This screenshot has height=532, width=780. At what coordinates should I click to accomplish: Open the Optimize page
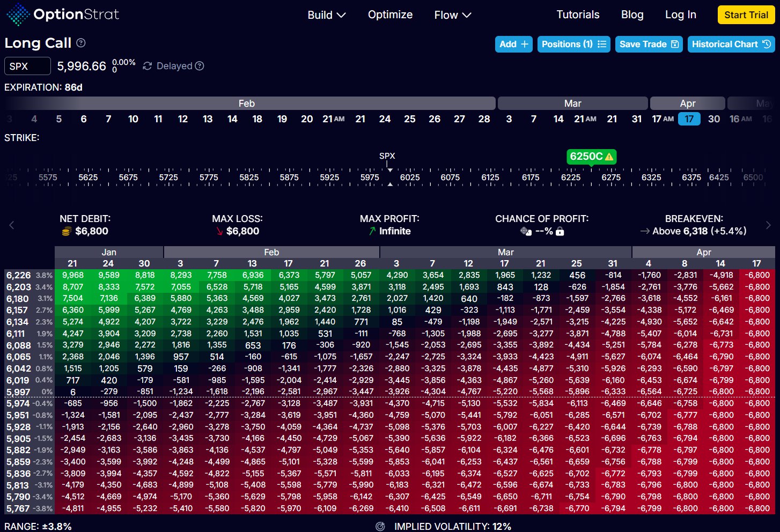coord(390,15)
